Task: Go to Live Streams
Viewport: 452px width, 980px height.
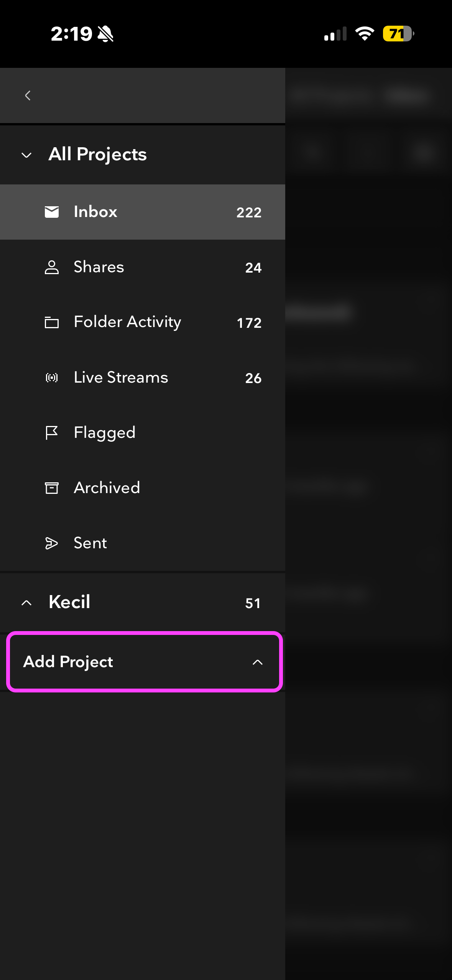Action: [121, 378]
